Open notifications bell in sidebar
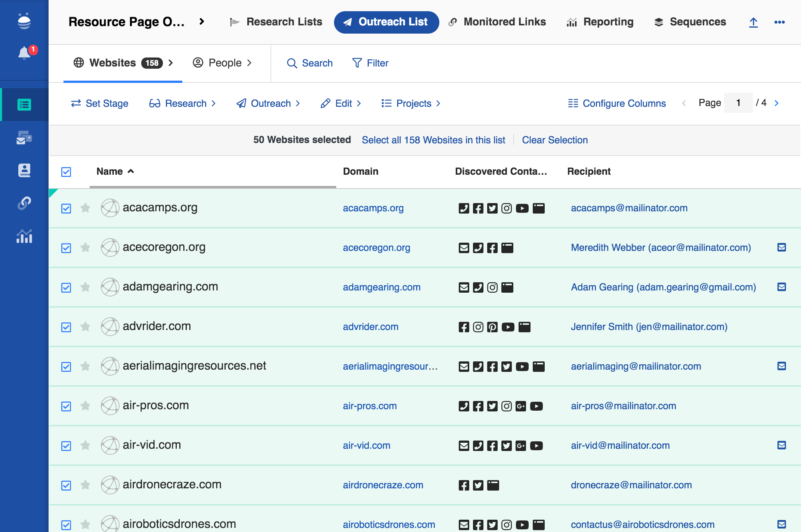This screenshot has width=801, height=532. (x=25, y=53)
